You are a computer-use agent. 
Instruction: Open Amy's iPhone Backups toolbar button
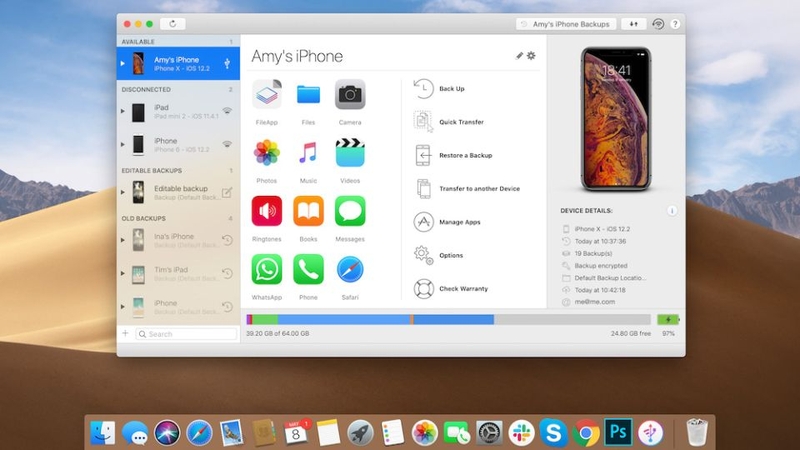(x=566, y=24)
